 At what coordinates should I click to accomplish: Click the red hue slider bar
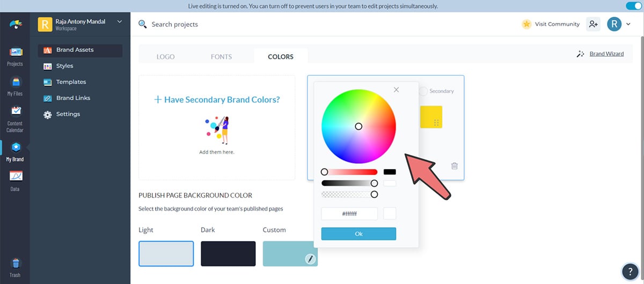click(x=352, y=172)
